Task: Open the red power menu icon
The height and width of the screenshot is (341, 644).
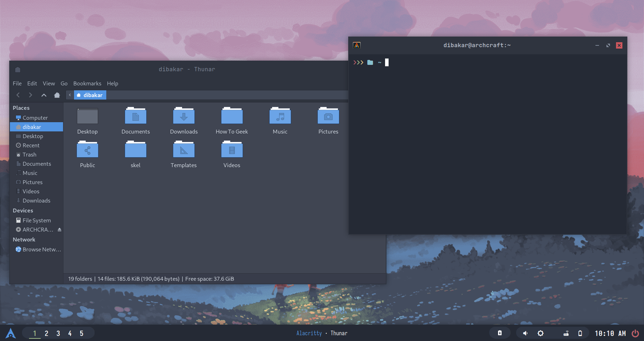Action: [635, 333]
